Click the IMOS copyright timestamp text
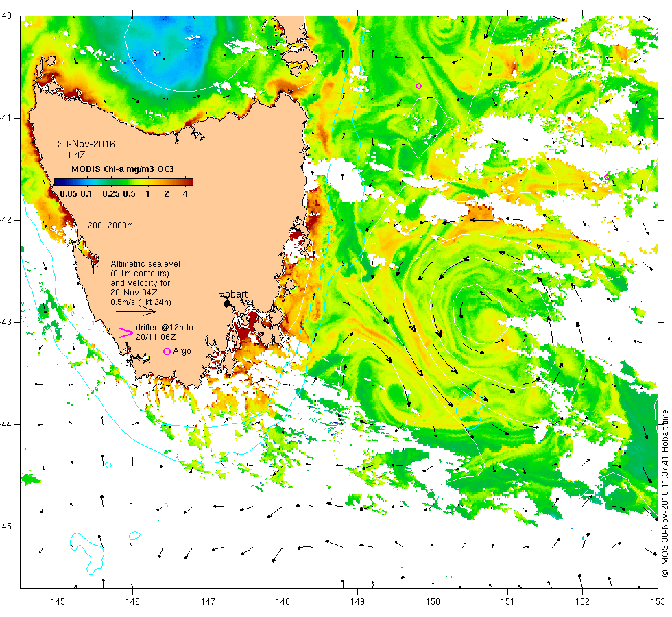The width and height of the screenshot is (672, 617). (x=664, y=493)
